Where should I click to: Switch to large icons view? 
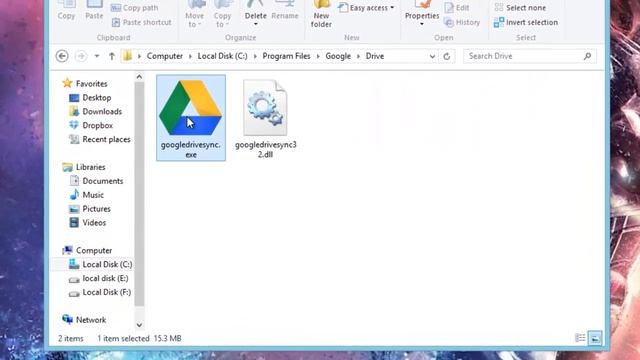pyautogui.click(x=595, y=338)
